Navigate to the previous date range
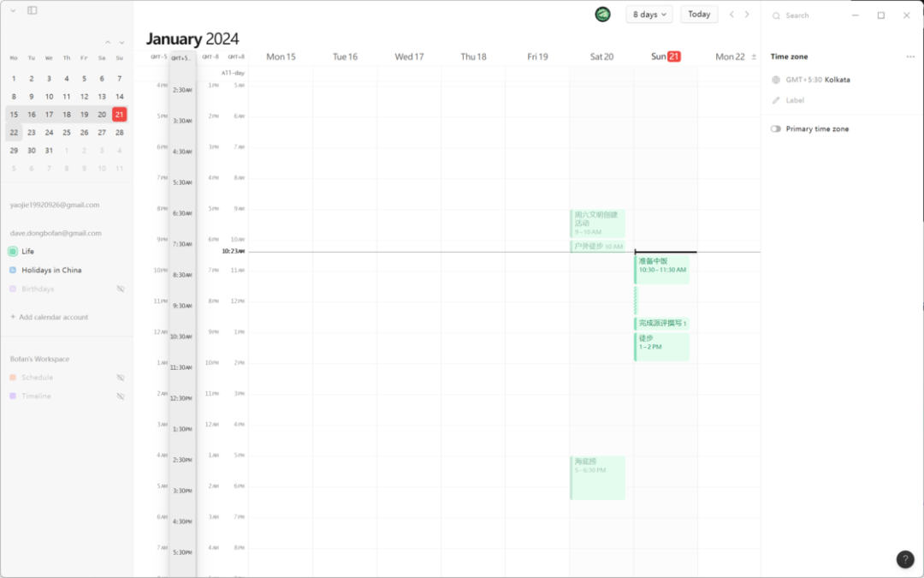 (731, 15)
